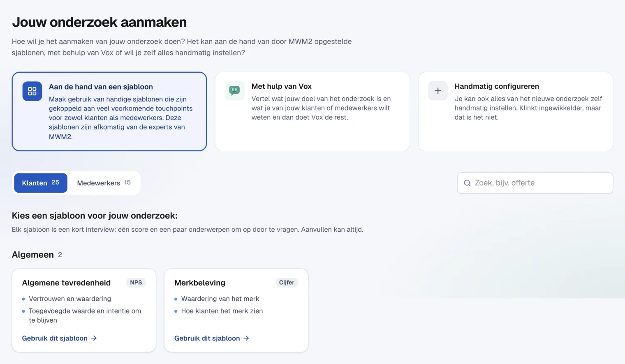Click the count 15 on Medewerkers tab
625x364 pixels.
(127, 182)
